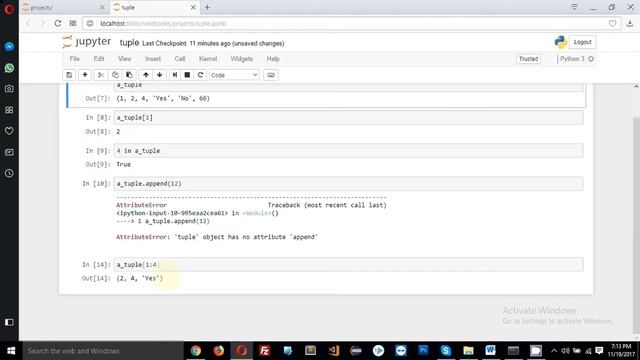The width and height of the screenshot is (640, 360).
Task: Insert a cell below with the plus icon
Action: pyautogui.click(x=85, y=75)
